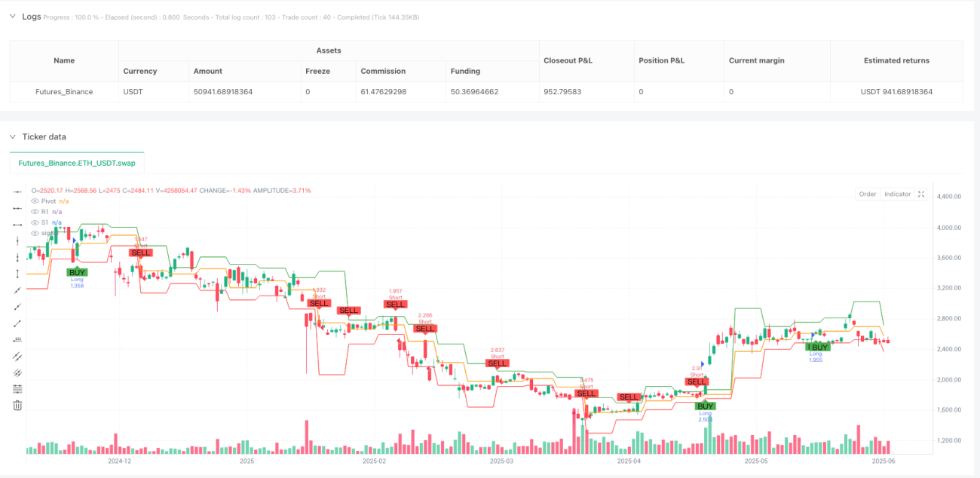Select the parallel channel drawing tool

click(18, 356)
